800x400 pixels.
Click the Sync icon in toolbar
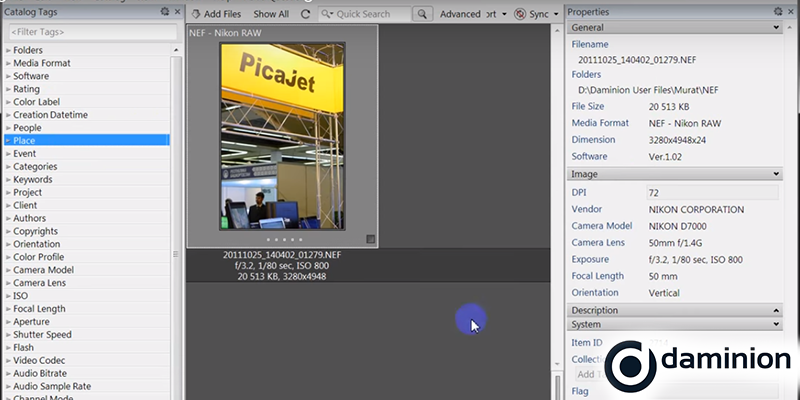(x=520, y=14)
